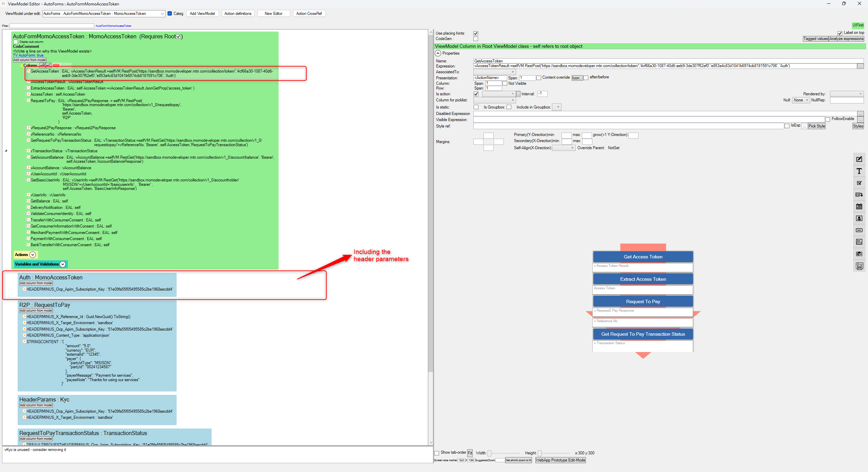
Task: Toggle the 'Use placing hints' checkbox
Action: [476, 33]
